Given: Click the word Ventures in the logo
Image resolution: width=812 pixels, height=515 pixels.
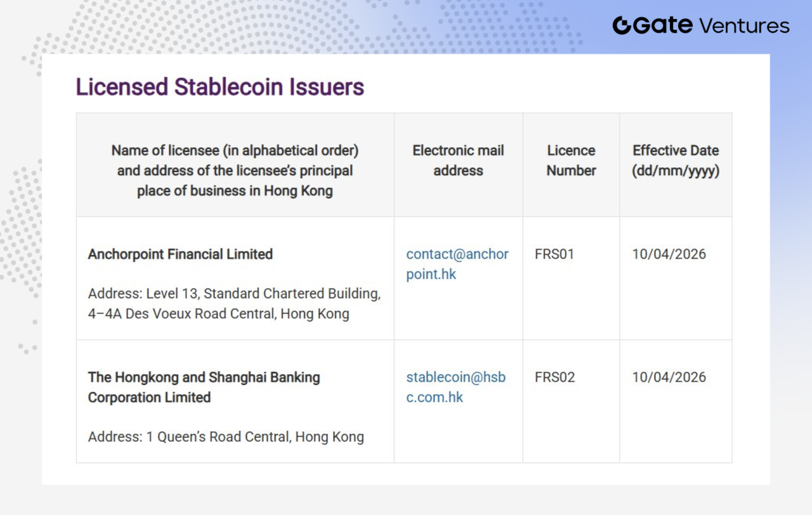Looking at the screenshot, I should coord(744,26).
